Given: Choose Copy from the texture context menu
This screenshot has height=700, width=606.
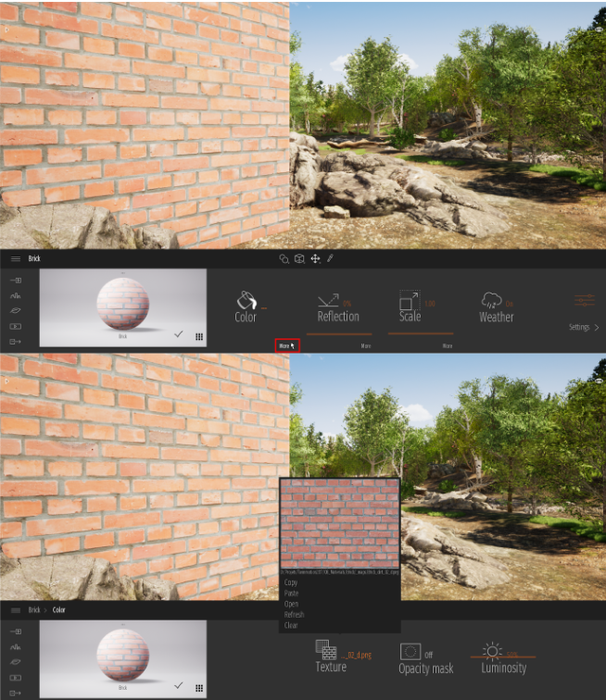Looking at the screenshot, I should pyautogui.click(x=291, y=582).
